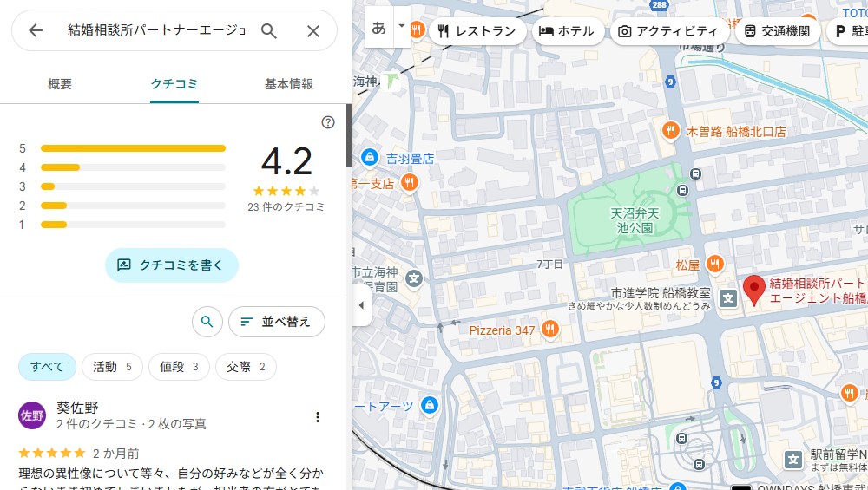This screenshot has height=490, width=868.
Task: Toggle the 交際 review filter
Action: (x=246, y=367)
